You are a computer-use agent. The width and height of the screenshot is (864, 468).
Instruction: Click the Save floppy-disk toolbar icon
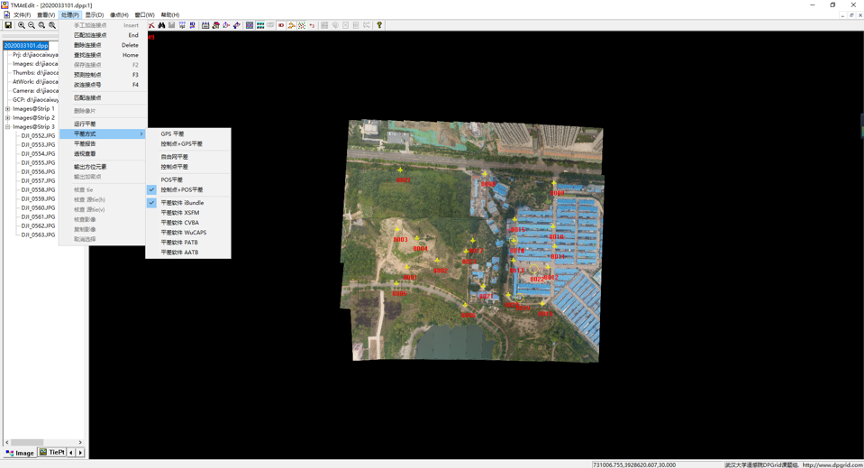point(8,25)
